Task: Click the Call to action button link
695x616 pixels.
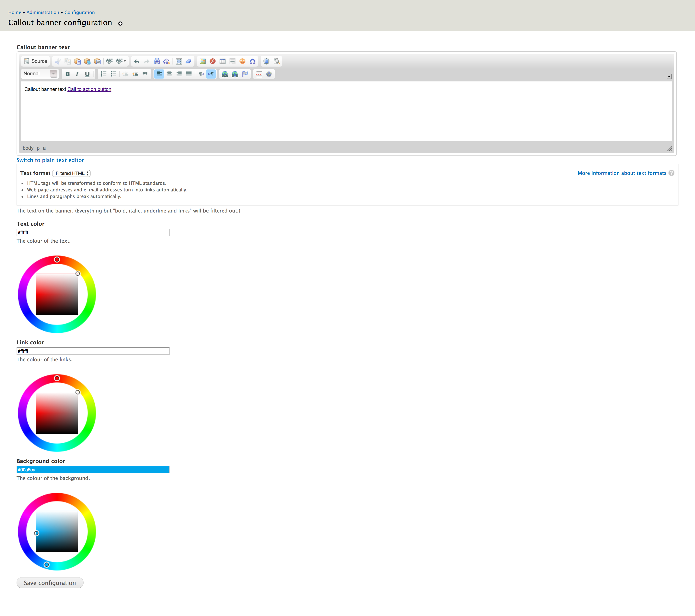Action: [89, 89]
